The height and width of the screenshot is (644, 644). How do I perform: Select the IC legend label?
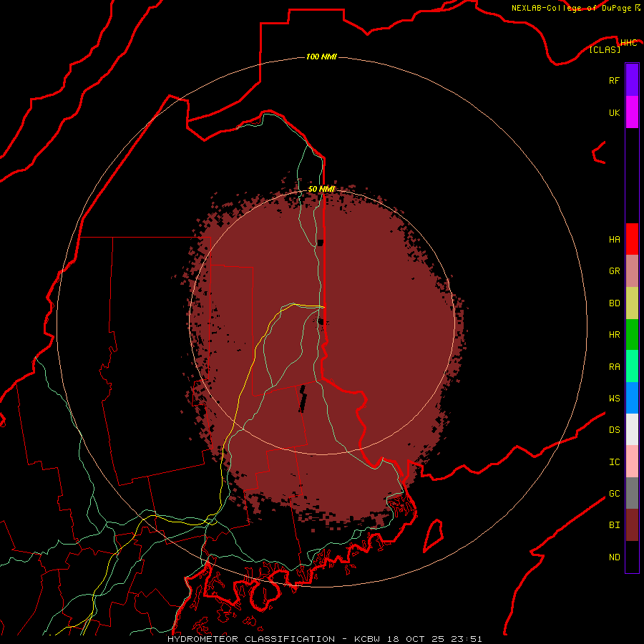click(614, 462)
